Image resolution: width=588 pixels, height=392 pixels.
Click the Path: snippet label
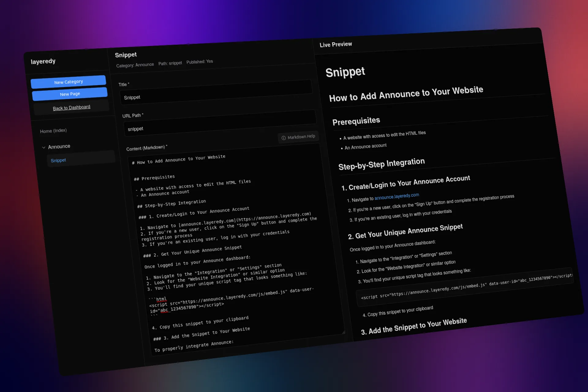tap(170, 63)
